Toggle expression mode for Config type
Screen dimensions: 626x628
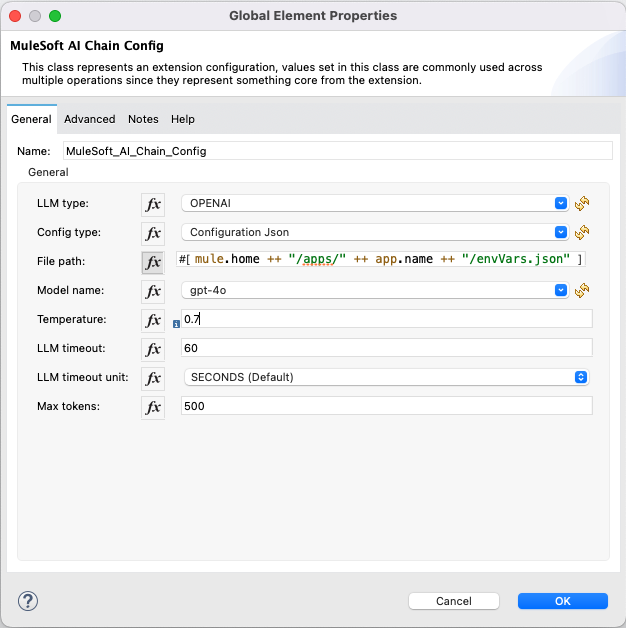click(153, 233)
